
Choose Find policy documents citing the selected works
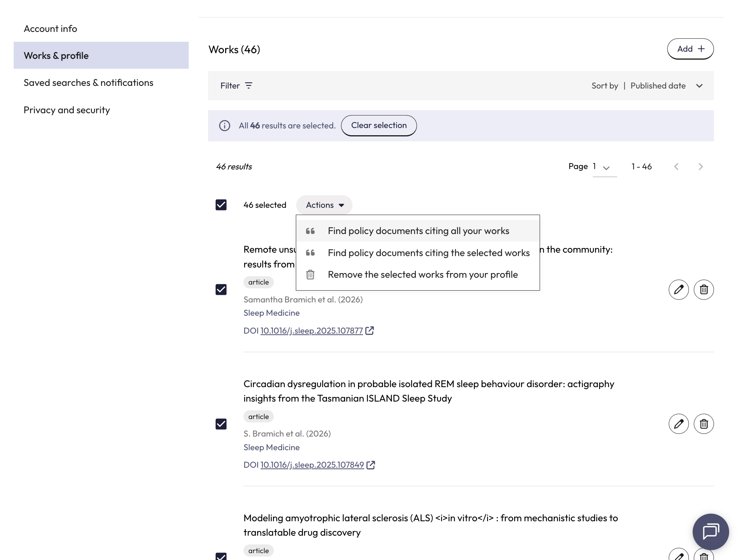[418, 253]
